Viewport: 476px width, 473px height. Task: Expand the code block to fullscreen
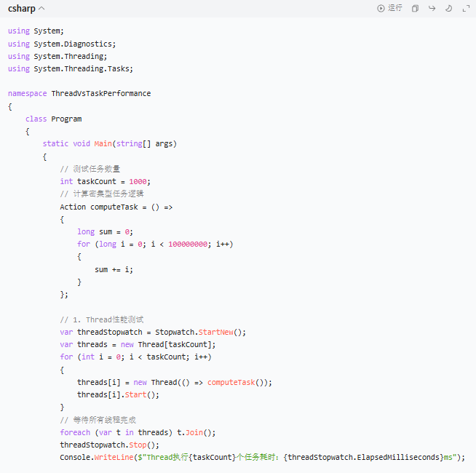pyautogui.click(x=466, y=8)
